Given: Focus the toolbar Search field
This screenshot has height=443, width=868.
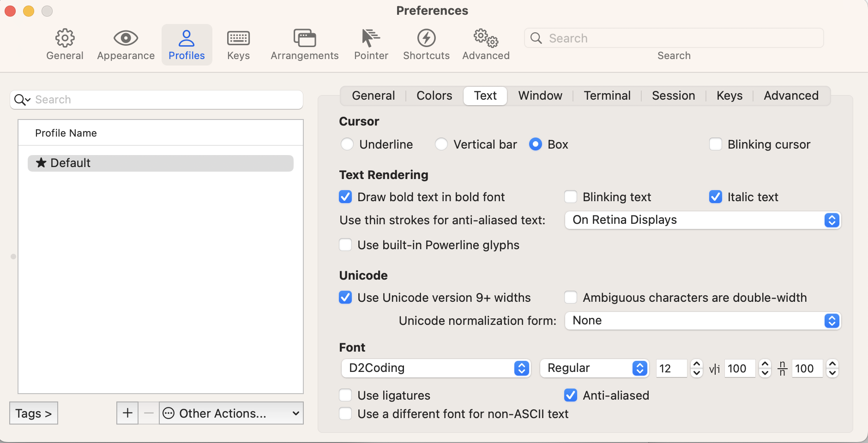Looking at the screenshot, I should (674, 38).
